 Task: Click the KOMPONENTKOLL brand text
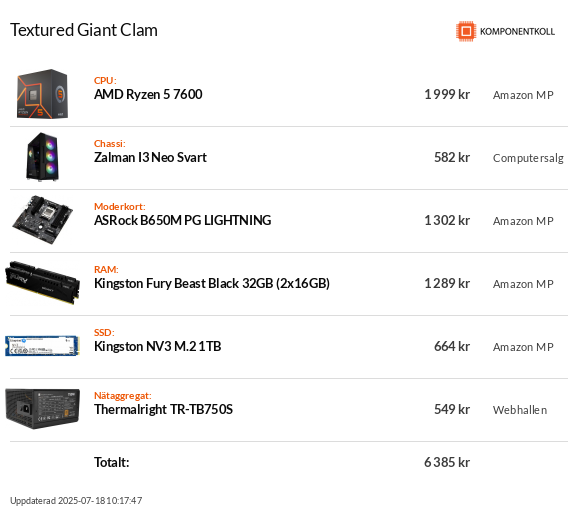(517, 32)
